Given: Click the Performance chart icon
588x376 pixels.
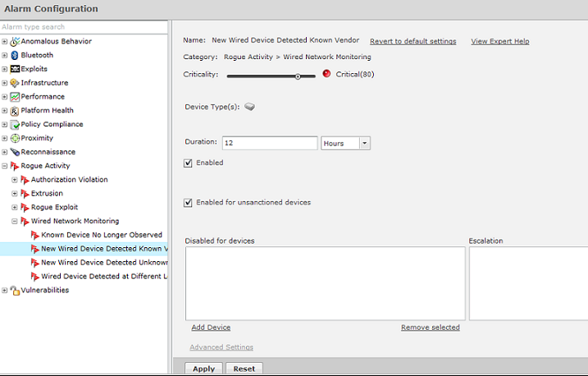Looking at the screenshot, I should (x=15, y=97).
